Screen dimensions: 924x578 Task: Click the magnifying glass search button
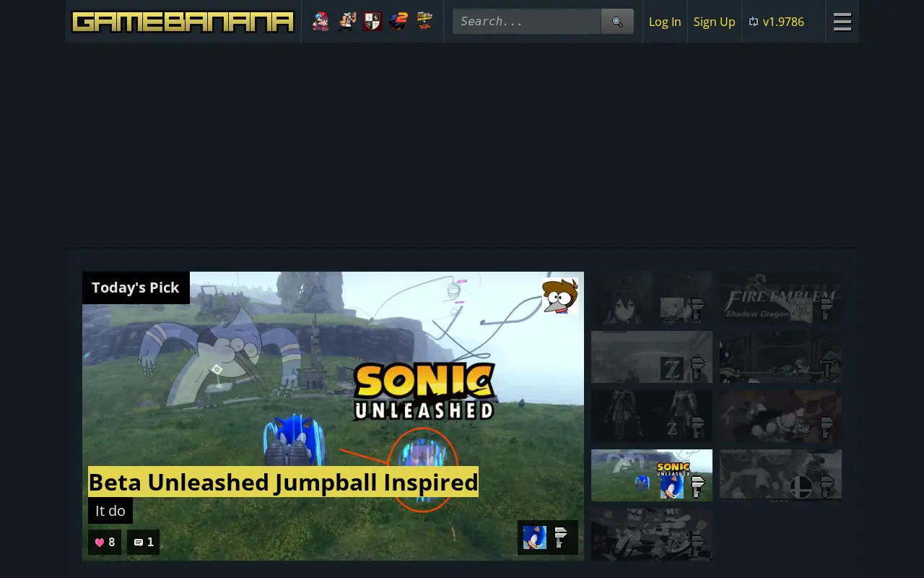(617, 22)
